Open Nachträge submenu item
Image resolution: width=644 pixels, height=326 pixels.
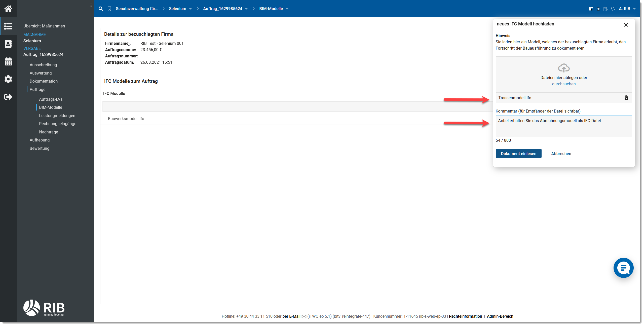point(48,132)
